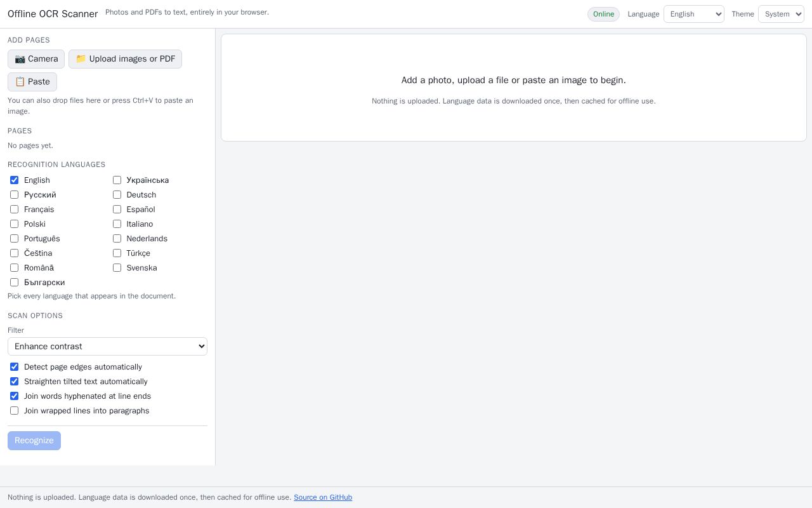Click the 'Photos and PDFs to text' tagline
Screen dimensions: 812x508
pos(187,12)
